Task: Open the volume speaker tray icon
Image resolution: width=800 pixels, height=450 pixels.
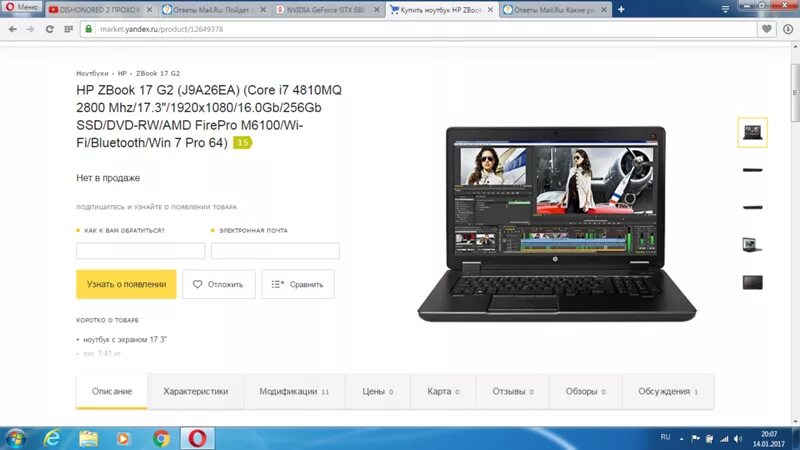Action: coord(738,439)
